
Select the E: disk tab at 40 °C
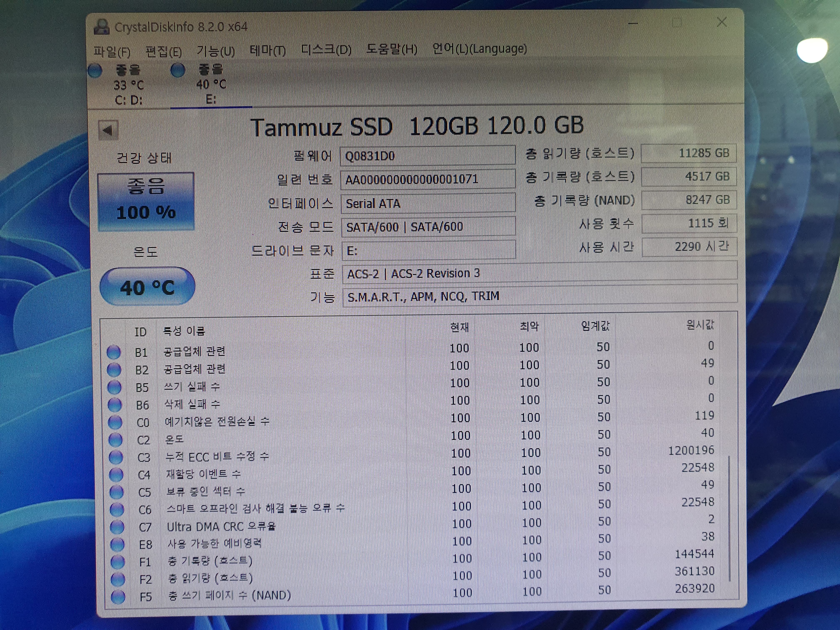[x=211, y=84]
